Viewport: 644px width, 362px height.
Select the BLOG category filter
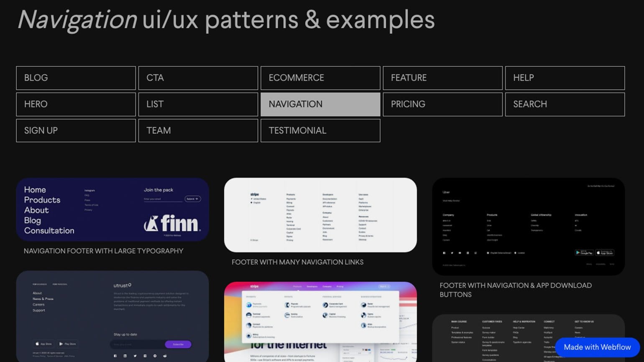coord(76,78)
